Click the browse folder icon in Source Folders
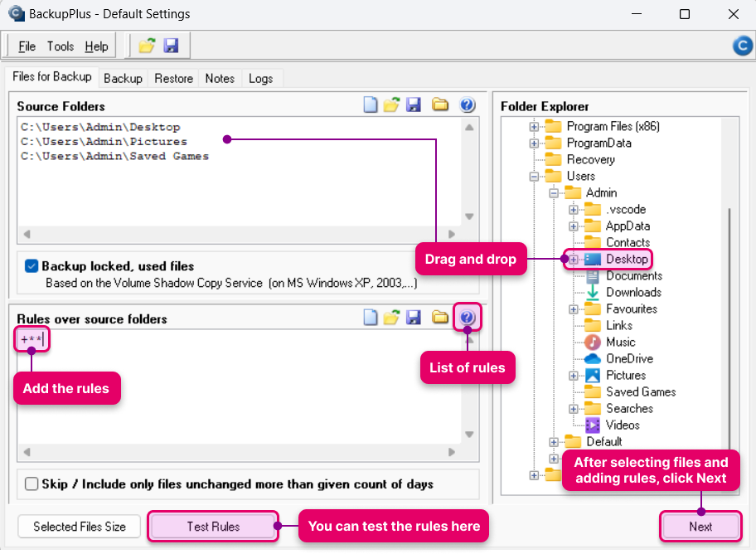The image size is (756, 554). pyautogui.click(x=439, y=104)
